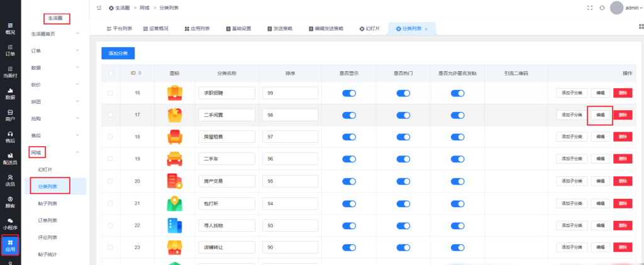Toggle 是否显示 switch for 求职招聘
Screen dimensions: 644x265
click(x=349, y=93)
